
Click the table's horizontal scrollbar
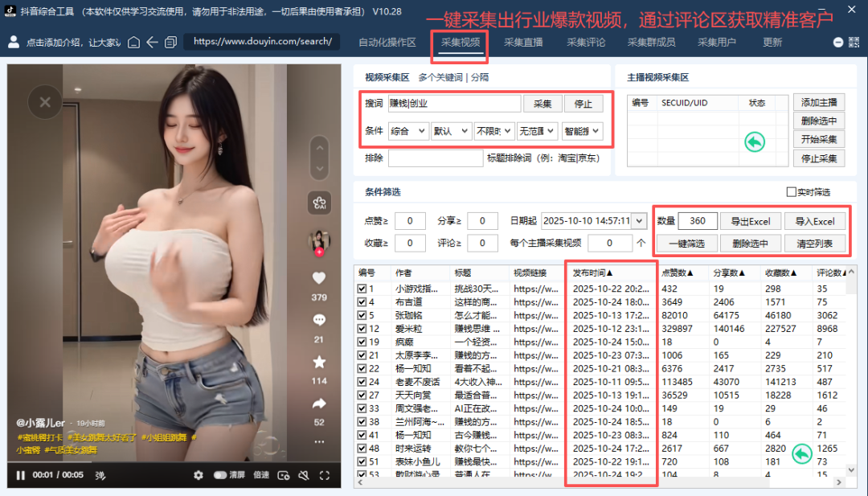(600, 482)
